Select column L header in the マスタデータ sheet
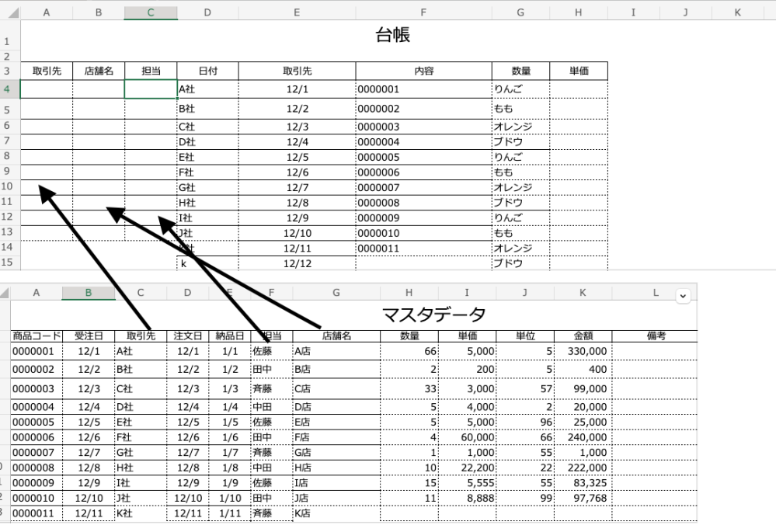776x532 pixels. point(655,293)
